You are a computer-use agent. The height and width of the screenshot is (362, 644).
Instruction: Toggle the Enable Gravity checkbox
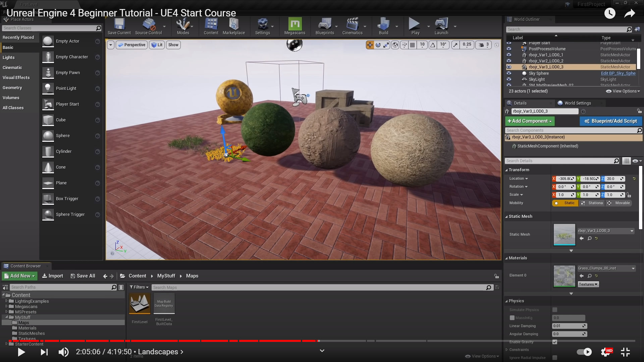[555, 342]
